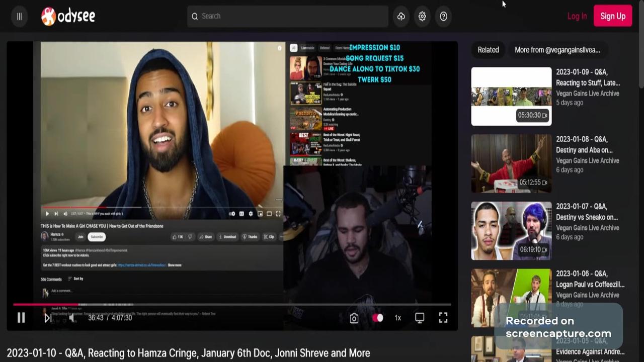Image resolution: width=644 pixels, height=362 pixels.
Task: Open 2023-01-07 Q&A Destiny vs Sneako title
Action: tap(587, 212)
